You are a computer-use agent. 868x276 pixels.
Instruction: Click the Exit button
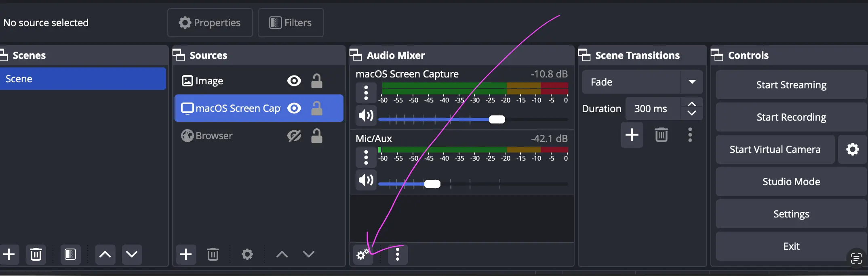(x=791, y=246)
